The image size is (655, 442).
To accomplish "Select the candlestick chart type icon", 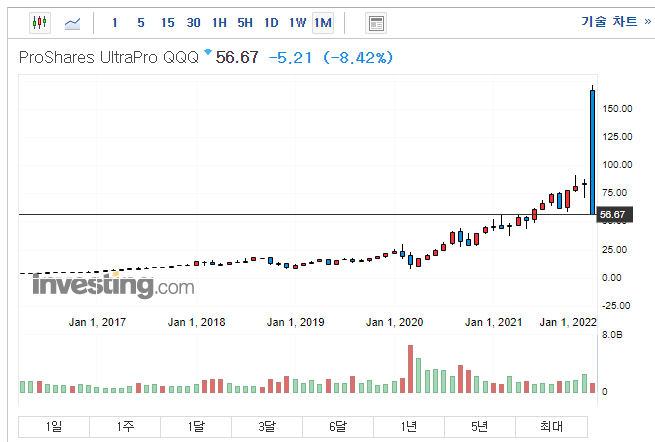I will coord(40,23).
